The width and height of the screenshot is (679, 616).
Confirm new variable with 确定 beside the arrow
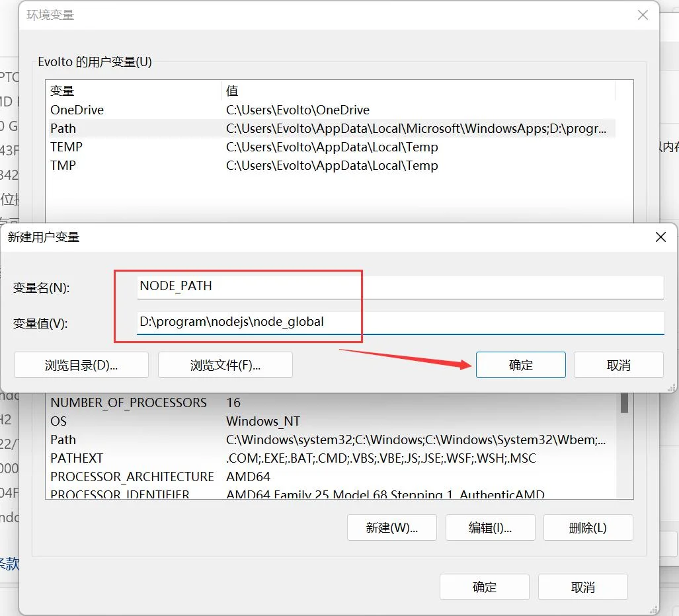(x=520, y=365)
